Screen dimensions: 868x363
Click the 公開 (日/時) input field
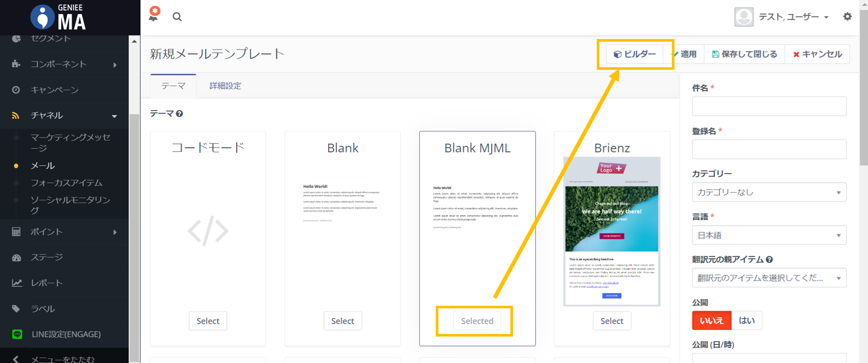click(769, 358)
